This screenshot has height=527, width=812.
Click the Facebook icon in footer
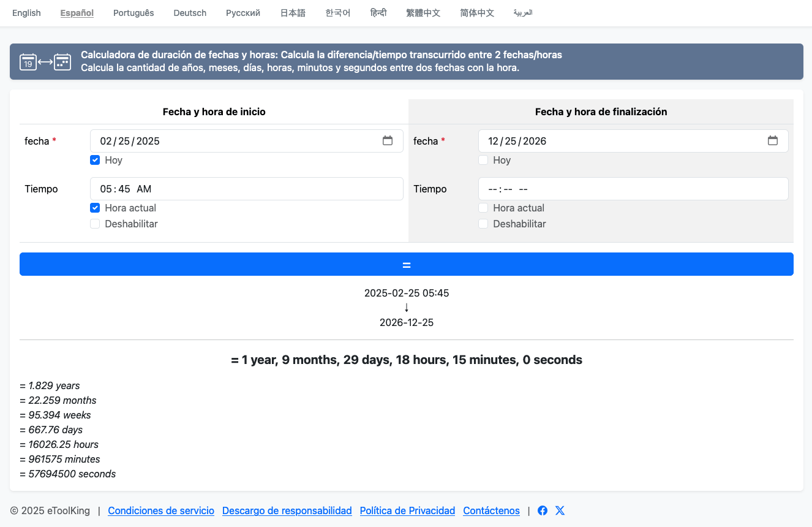click(543, 510)
